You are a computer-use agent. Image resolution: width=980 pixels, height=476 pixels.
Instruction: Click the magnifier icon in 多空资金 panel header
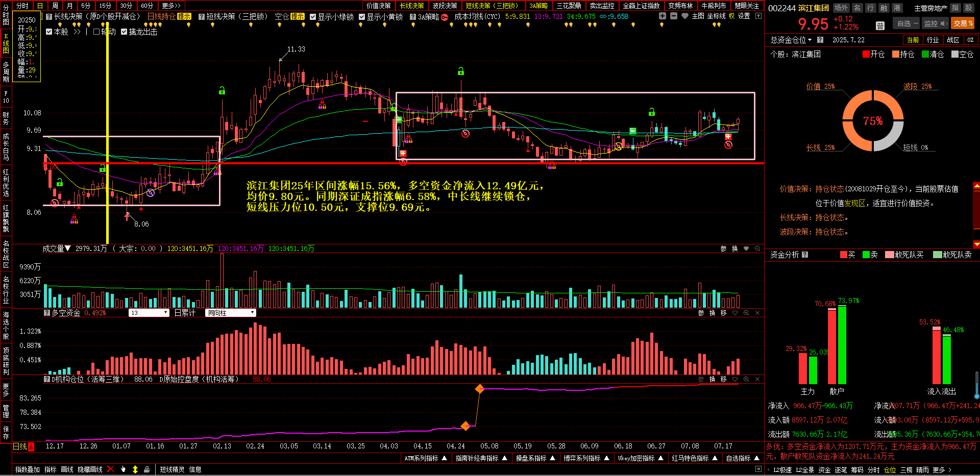[x=746, y=313]
